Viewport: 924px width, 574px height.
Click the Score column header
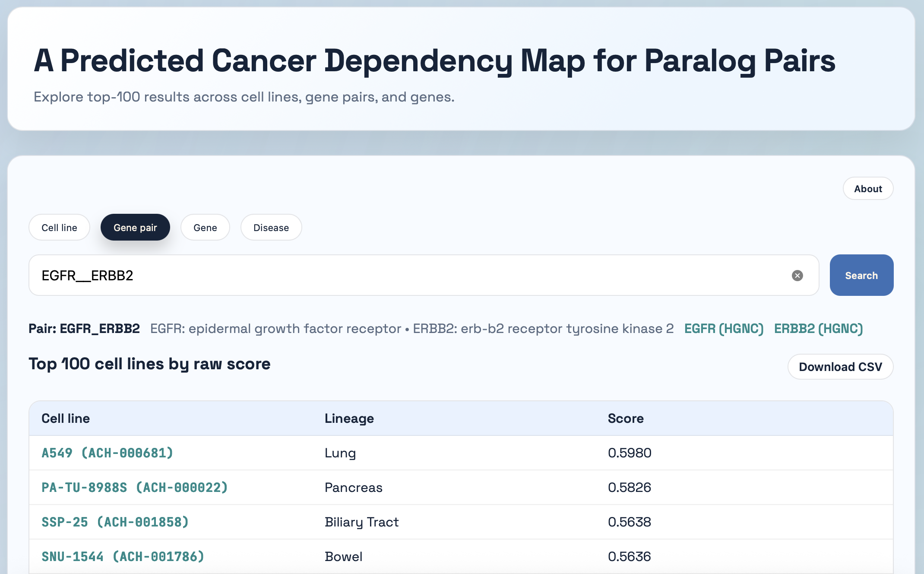pos(626,419)
